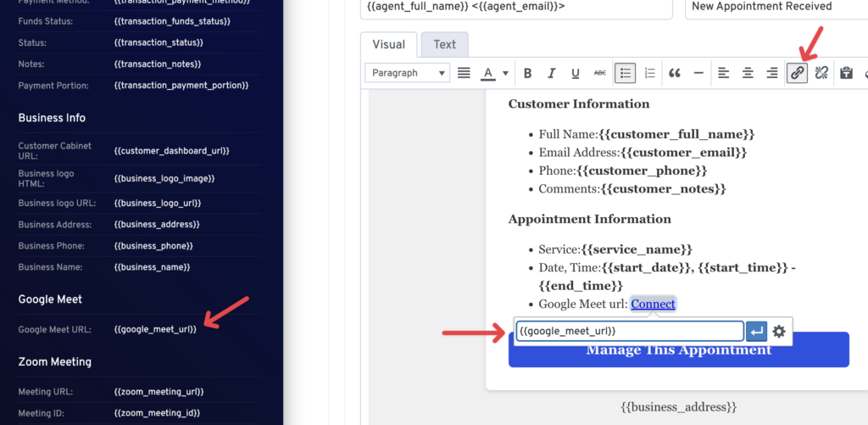This screenshot has height=425, width=868.
Task: Insert a Blockquote using the quote icon
Action: click(x=675, y=73)
